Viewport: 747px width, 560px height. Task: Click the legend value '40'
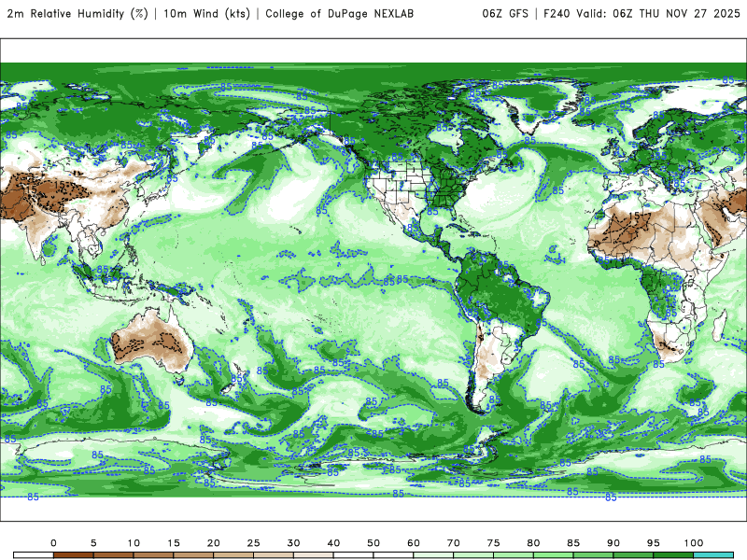pyautogui.click(x=333, y=543)
